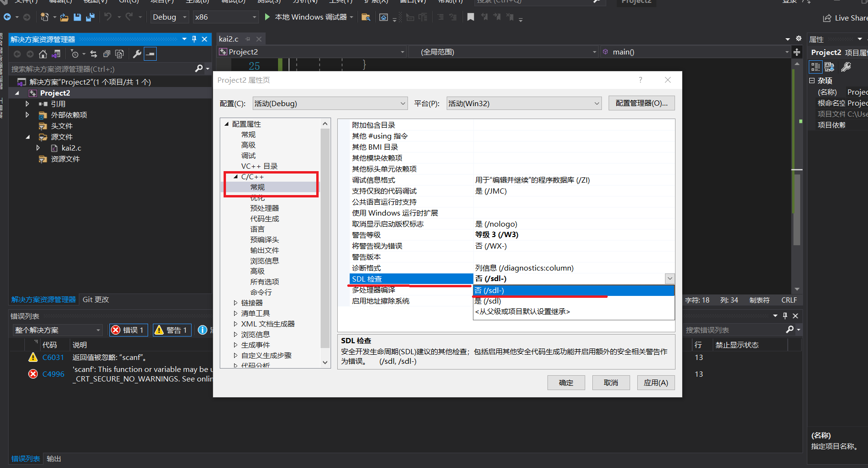Open Properties via the wrench icon in Solution Explorer
The height and width of the screenshot is (468, 868).
pos(137,54)
